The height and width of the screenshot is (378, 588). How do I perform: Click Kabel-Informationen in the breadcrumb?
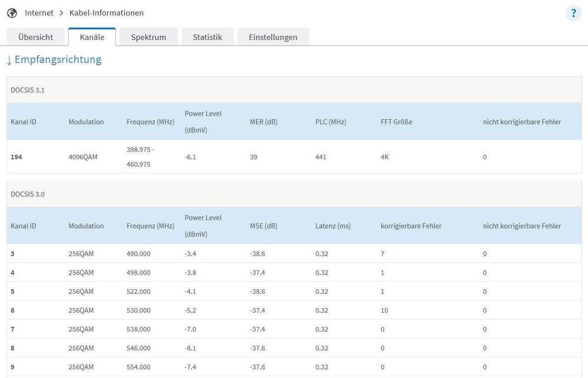pos(106,13)
